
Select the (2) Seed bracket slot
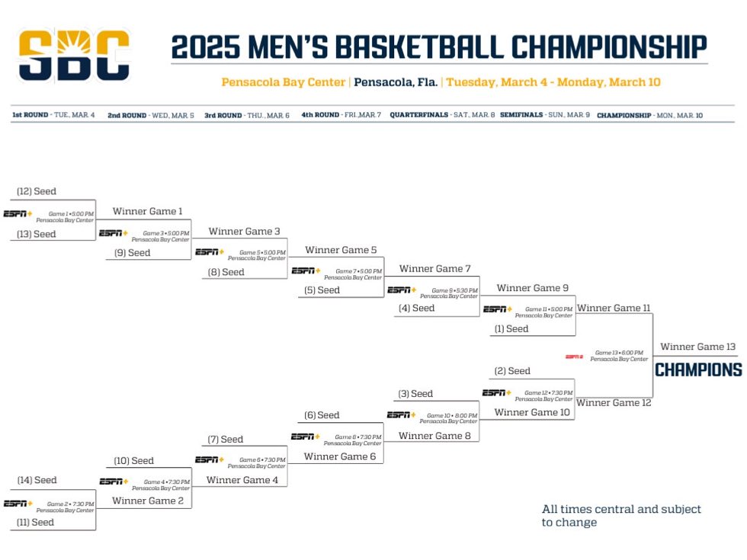pyautogui.click(x=512, y=372)
